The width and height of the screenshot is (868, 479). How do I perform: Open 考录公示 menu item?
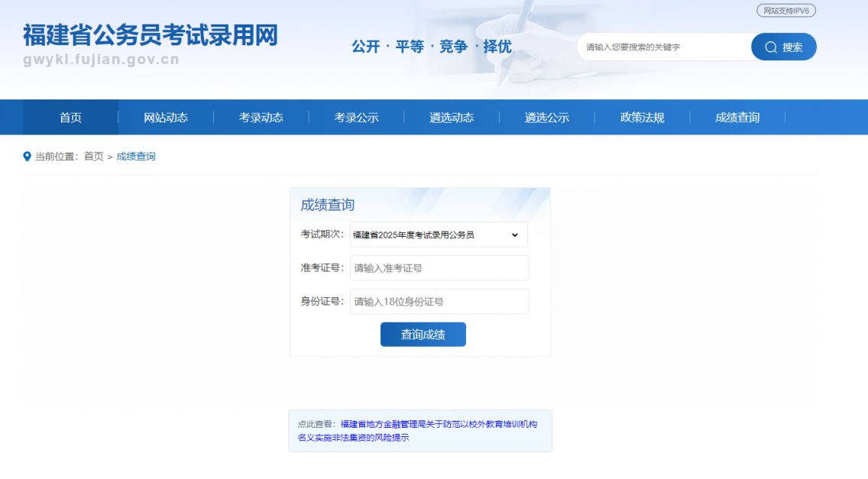click(x=356, y=118)
